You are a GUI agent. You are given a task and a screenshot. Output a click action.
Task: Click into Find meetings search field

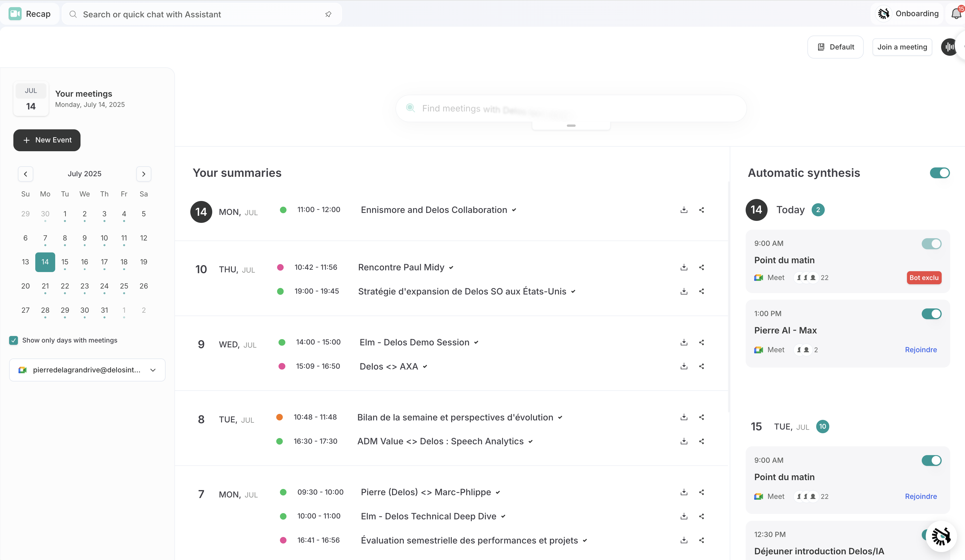571,109
